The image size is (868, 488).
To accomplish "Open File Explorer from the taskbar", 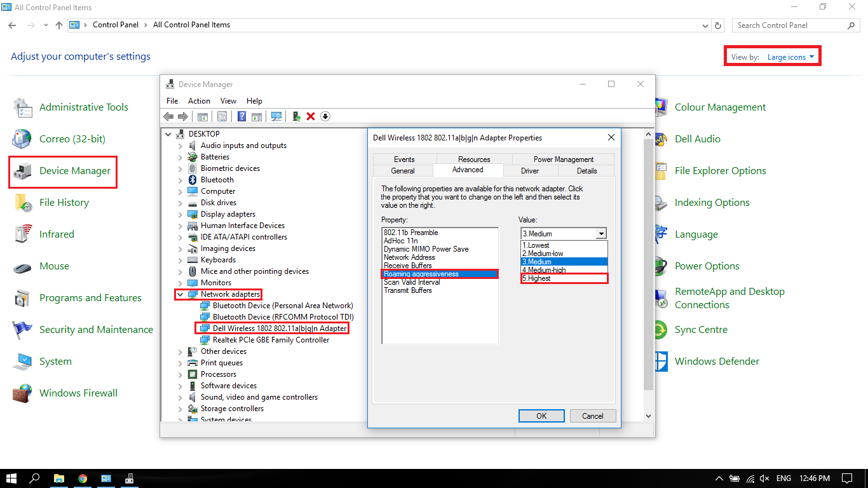I will 58,478.
